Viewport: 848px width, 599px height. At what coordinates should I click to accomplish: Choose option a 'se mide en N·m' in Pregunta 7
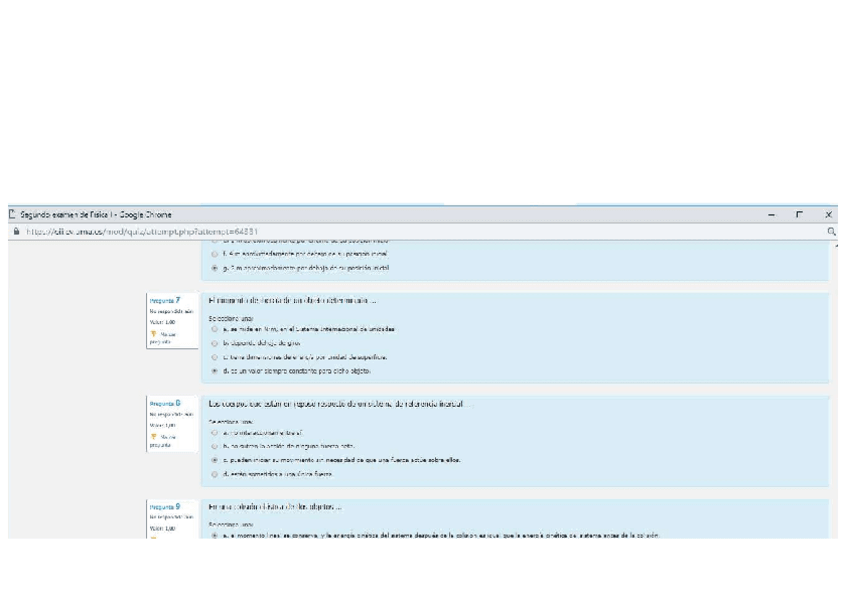214,328
